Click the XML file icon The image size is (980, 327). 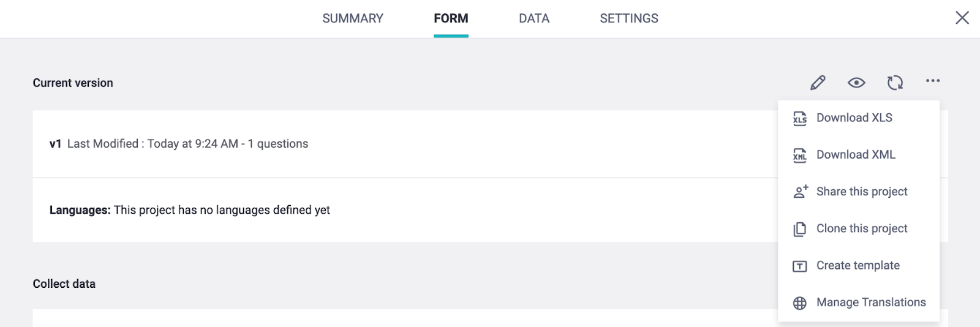pos(800,155)
